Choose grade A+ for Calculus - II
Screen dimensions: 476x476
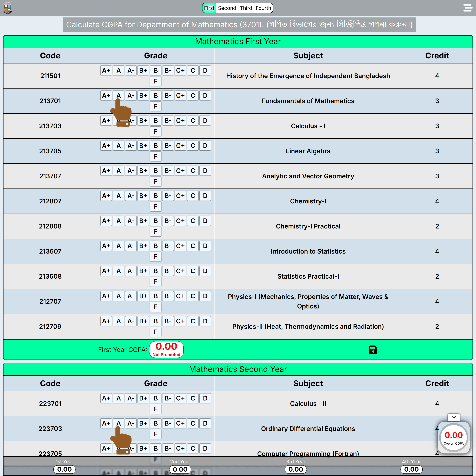point(106,398)
